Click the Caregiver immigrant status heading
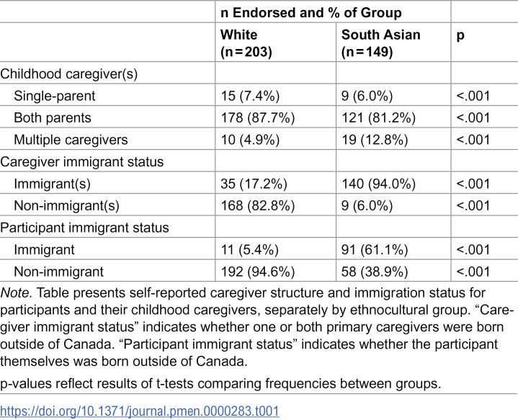This screenshot has width=518, height=420. pyautogui.click(x=82, y=162)
